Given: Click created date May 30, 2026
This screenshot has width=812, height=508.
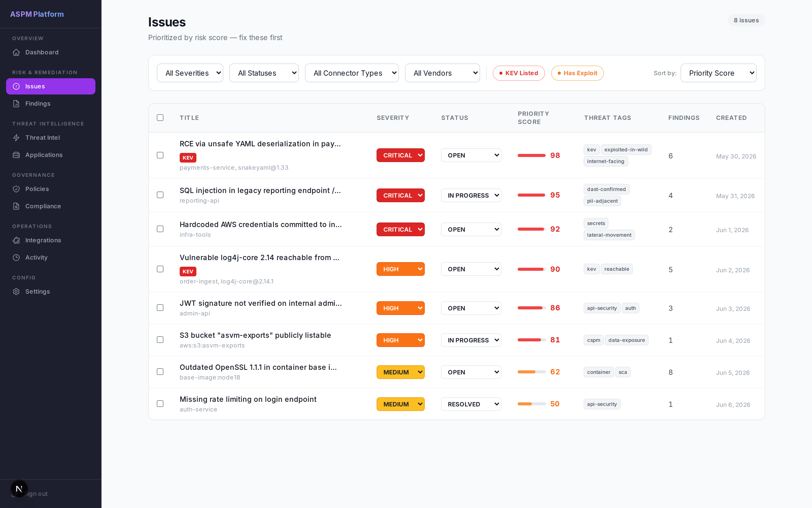Looking at the screenshot, I should tap(736, 156).
